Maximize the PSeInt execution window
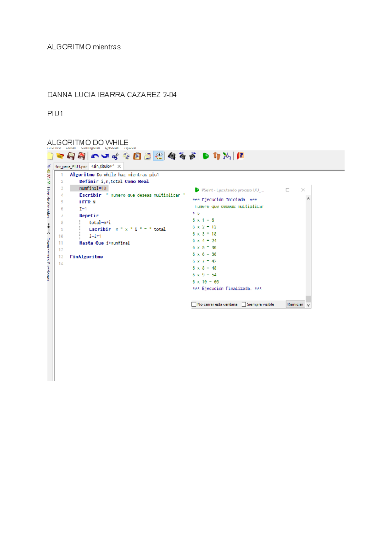This screenshot has height=554, width=392. (x=287, y=190)
